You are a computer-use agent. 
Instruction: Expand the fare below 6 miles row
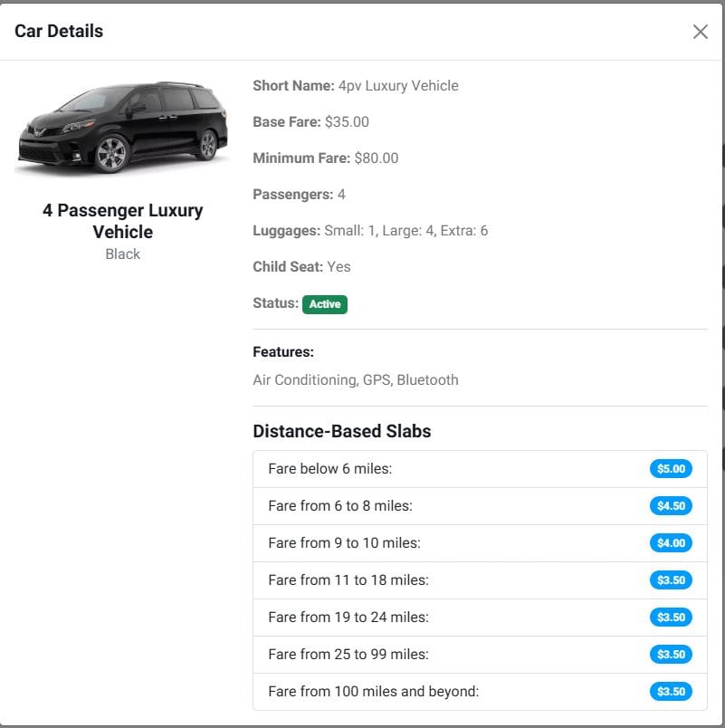[480, 469]
